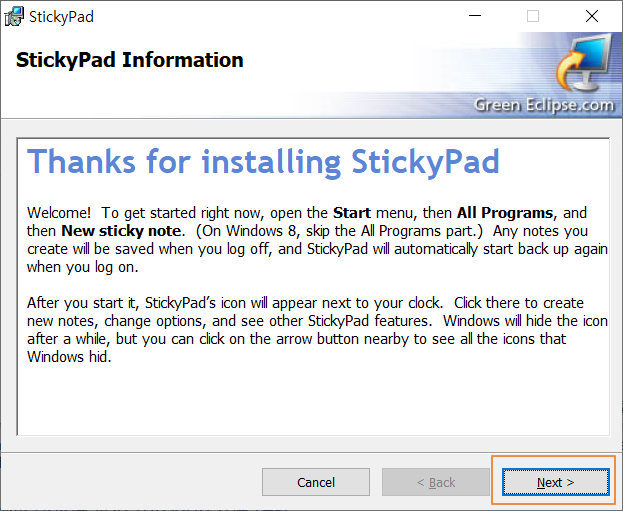Click the "Green Eclipse.com" banner text

tap(544, 105)
